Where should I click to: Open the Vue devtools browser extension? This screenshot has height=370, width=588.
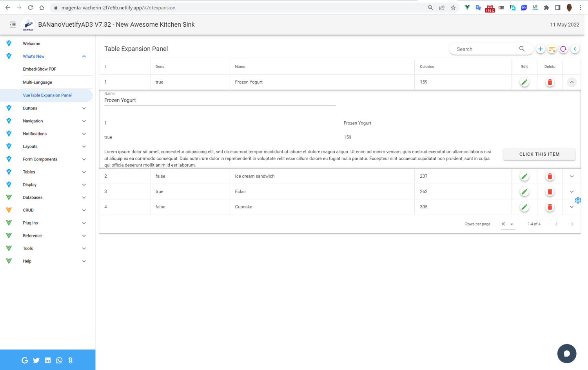click(x=467, y=7)
